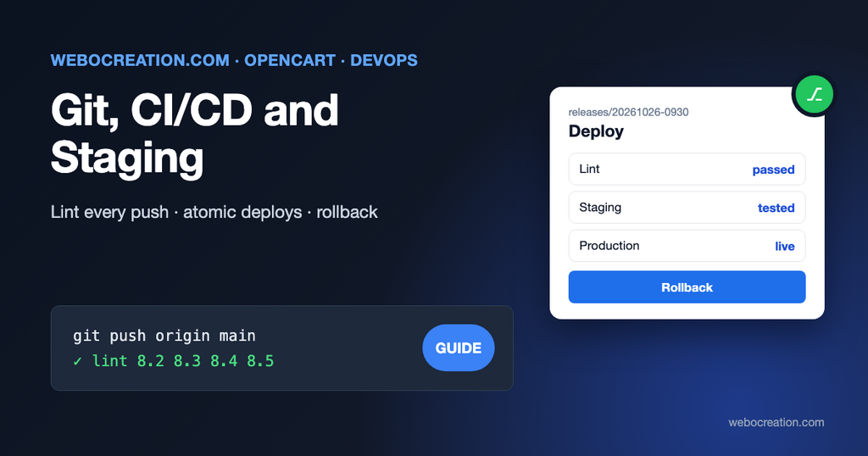Image resolution: width=868 pixels, height=456 pixels.
Task: Click the releases/20261026-0930 path text
Action: 628,113
